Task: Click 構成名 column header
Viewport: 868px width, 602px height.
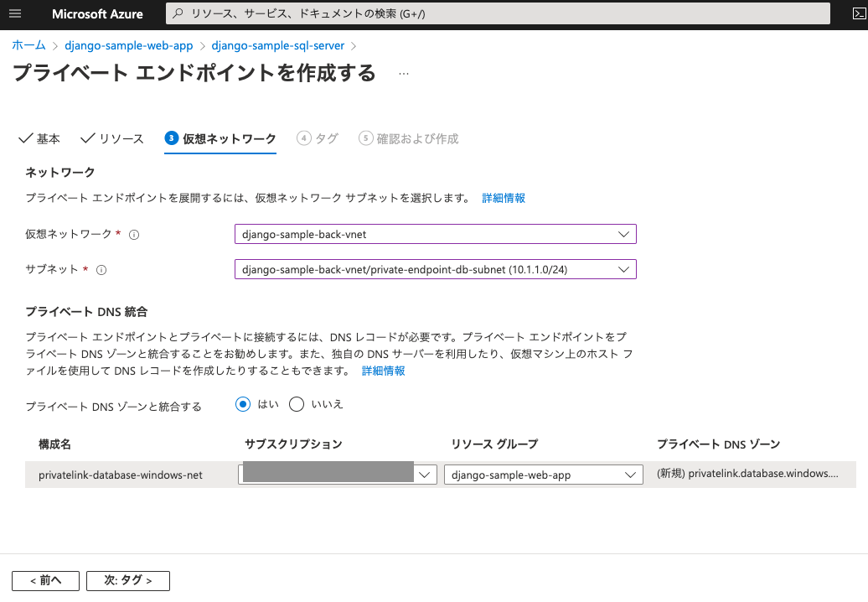Action: [54, 444]
